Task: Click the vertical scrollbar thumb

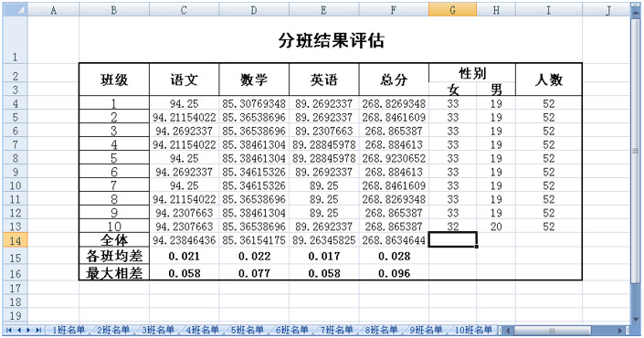Action: [x=636, y=151]
